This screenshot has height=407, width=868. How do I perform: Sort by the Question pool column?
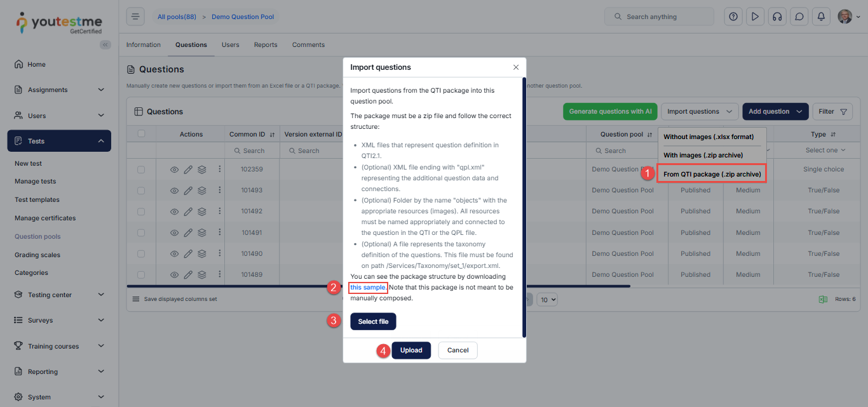point(649,135)
